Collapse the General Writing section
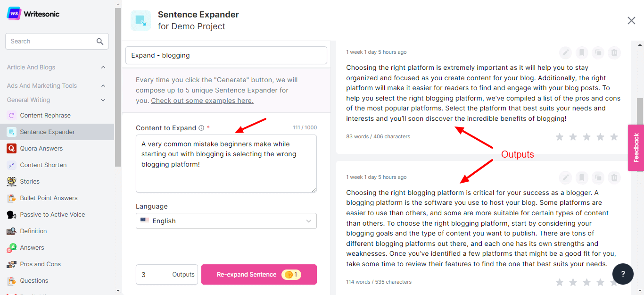Screen dimensions: 644x295 [103, 100]
